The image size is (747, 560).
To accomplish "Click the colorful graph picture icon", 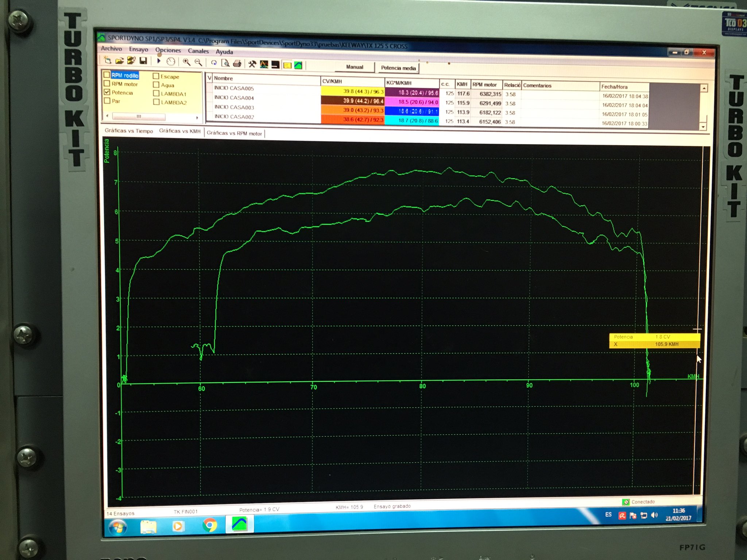I will (264, 64).
